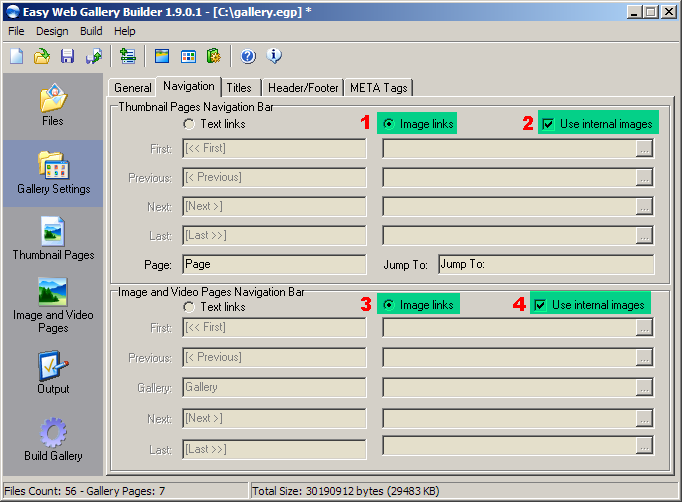Click the application icon in title bar

tap(13, 12)
